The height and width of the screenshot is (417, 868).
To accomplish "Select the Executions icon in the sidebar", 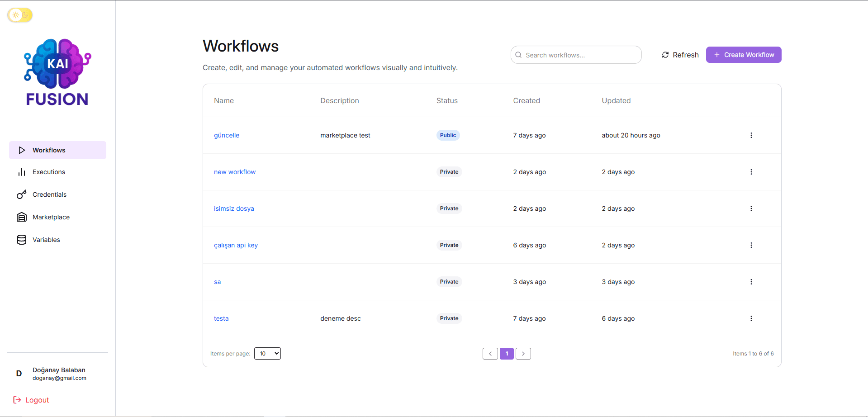I will click(22, 172).
